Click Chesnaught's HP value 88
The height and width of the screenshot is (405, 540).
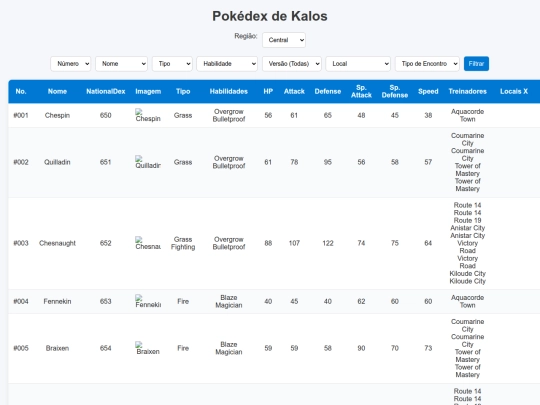268,243
